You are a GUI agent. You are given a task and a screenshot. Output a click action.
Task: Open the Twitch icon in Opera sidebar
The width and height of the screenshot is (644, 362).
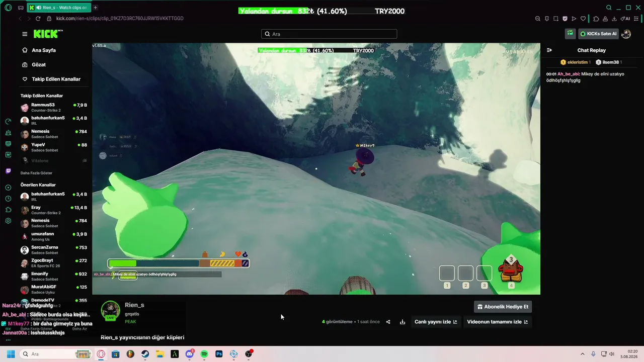(x=8, y=171)
